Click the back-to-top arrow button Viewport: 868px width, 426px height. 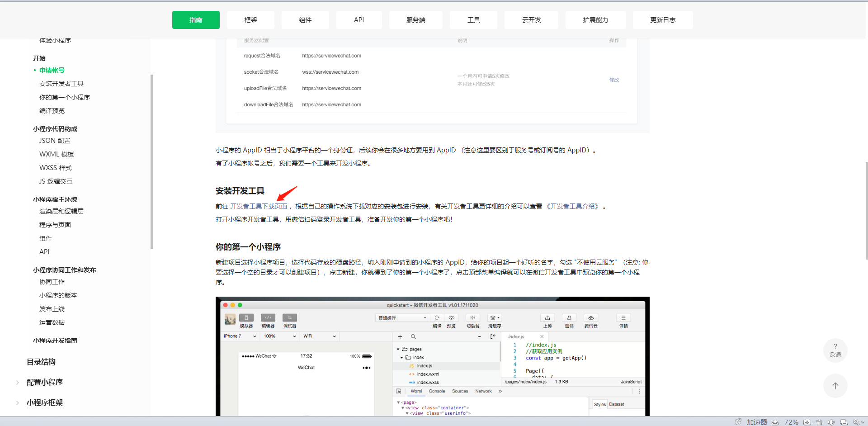click(x=835, y=386)
